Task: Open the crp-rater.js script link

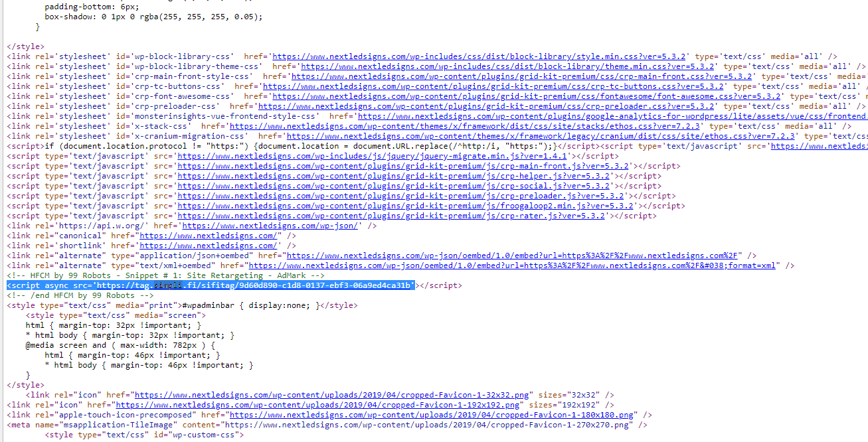Action: tap(392, 216)
